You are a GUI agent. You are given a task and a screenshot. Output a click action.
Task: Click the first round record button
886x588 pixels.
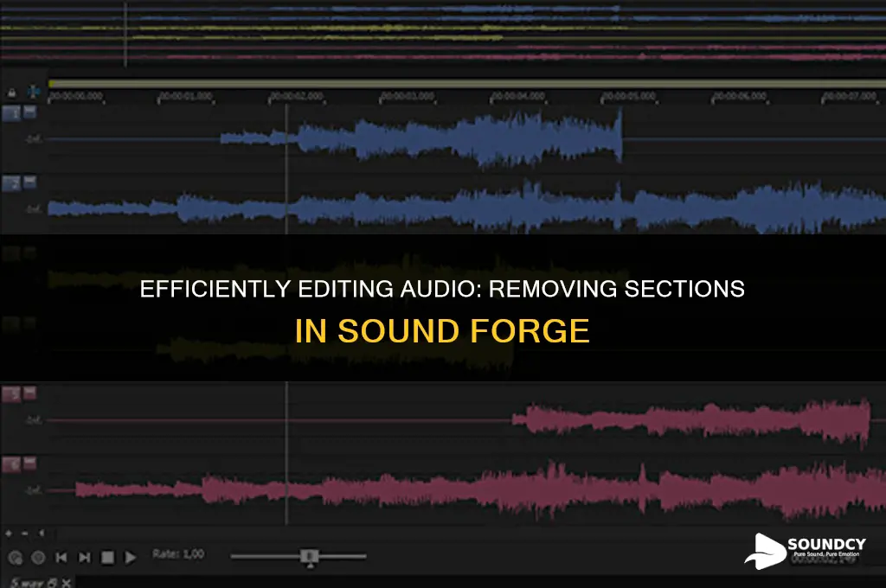tap(16, 558)
